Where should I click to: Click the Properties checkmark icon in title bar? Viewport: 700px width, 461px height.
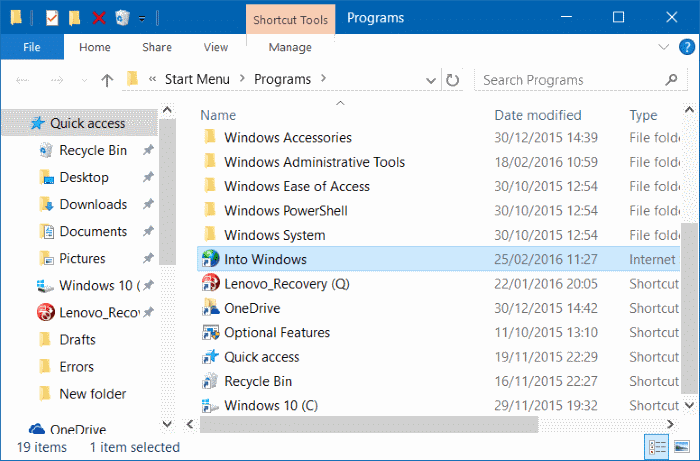tap(52, 18)
